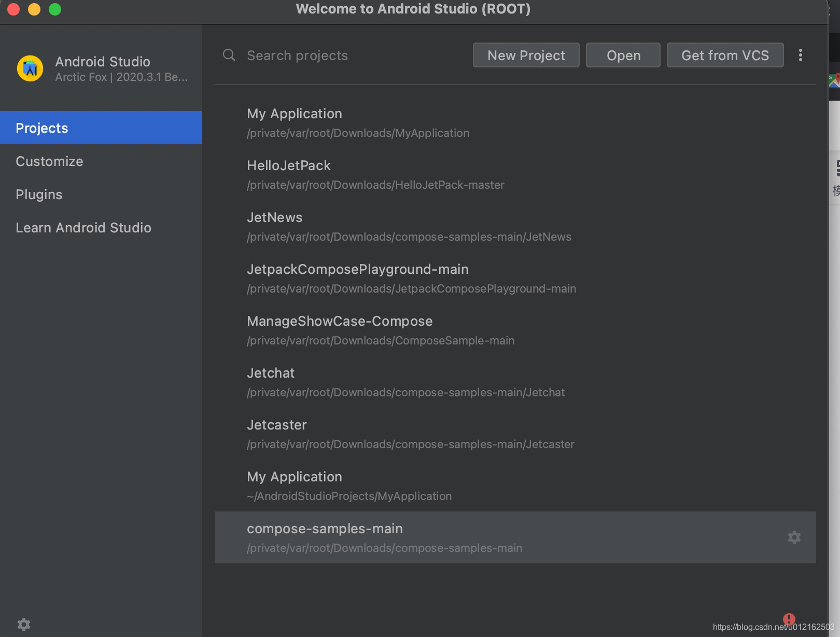Click the red close window button
This screenshot has height=637, width=840.
coord(13,9)
